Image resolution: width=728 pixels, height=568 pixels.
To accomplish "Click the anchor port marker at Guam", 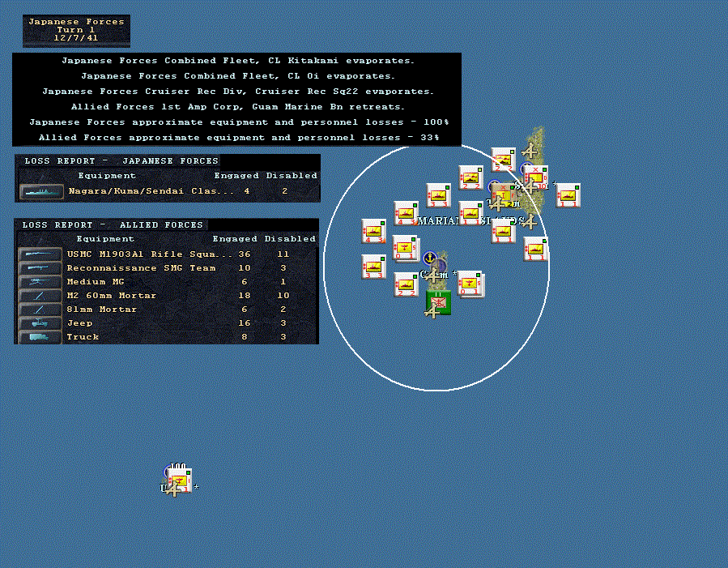I will tap(430, 258).
